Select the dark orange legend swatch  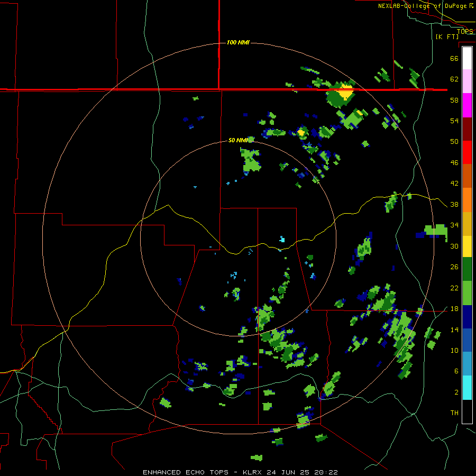click(x=467, y=176)
